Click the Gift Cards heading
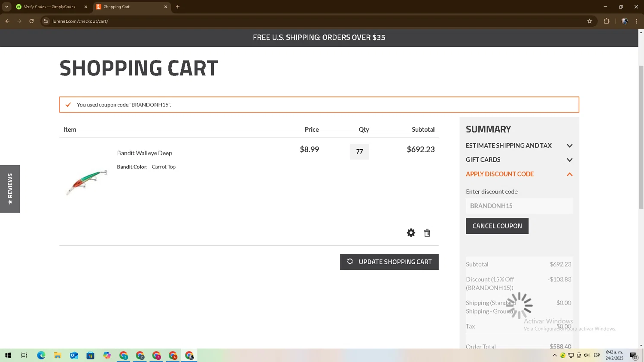The image size is (644, 362). pyautogui.click(x=483, y=160)
